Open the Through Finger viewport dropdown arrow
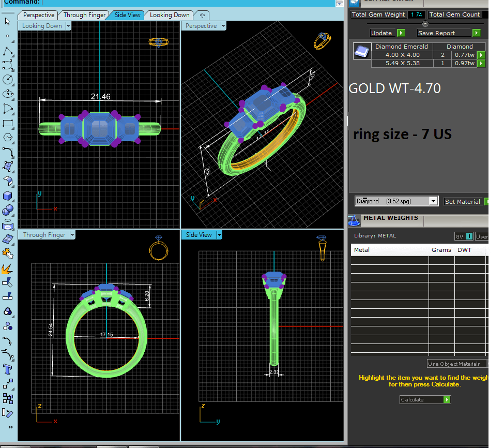The width and height of the screenshot is (504, 448). click(72, 235)
